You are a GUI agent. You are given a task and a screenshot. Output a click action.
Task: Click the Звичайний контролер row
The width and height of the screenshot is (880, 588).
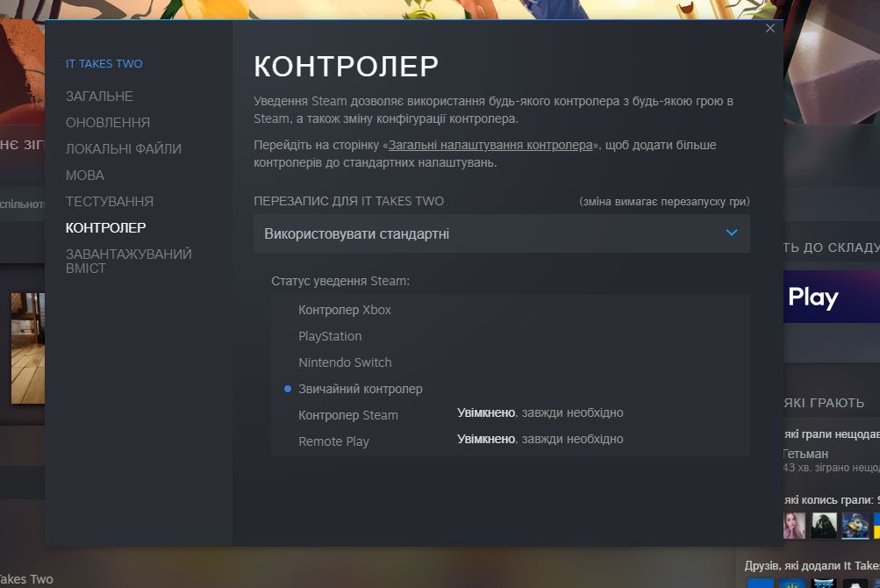(x=510, y=389)
